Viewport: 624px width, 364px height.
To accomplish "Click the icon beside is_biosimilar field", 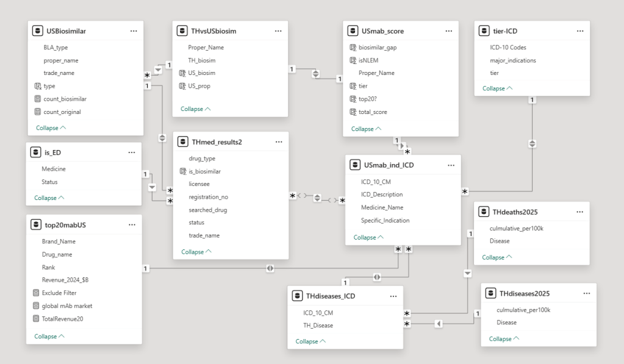I will point(182,171).
